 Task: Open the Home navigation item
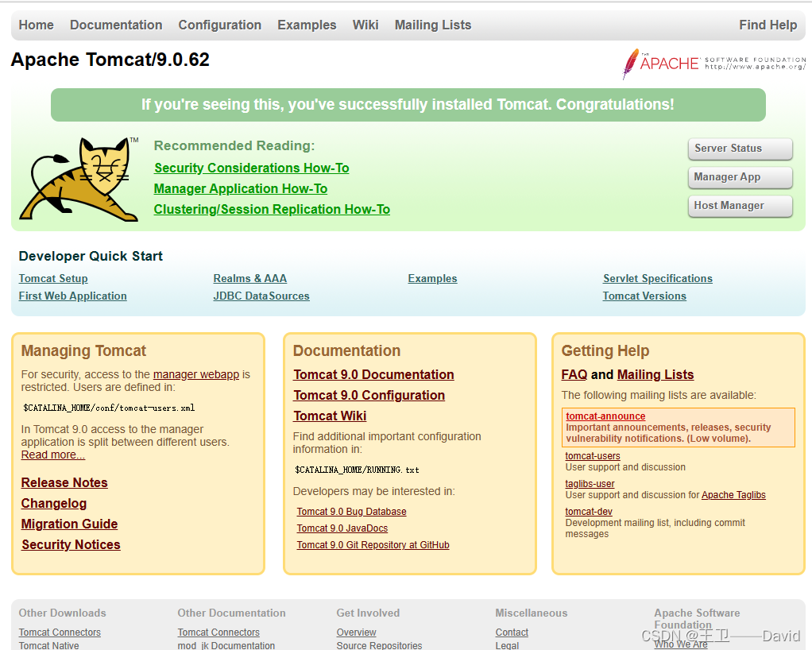37,25
